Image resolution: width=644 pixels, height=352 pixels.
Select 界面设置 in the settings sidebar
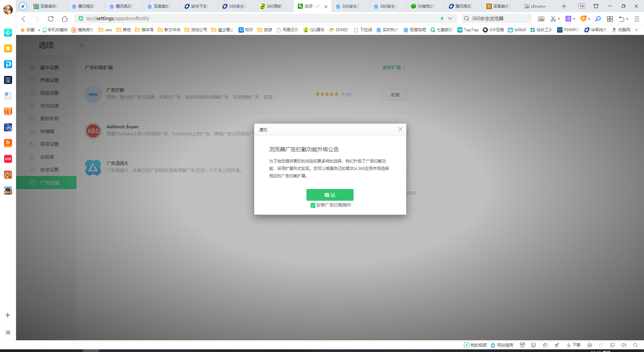pyautogui.click(x=46, y=80)
